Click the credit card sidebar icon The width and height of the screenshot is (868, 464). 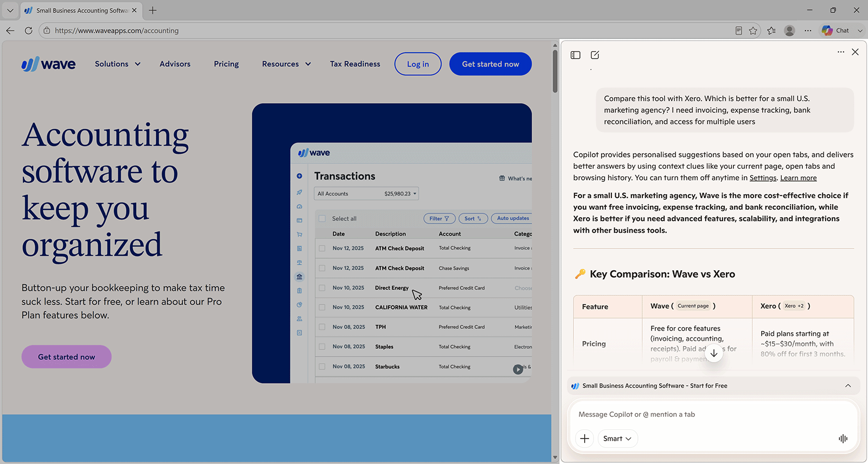pyautogui.click(x=299, y=220)
